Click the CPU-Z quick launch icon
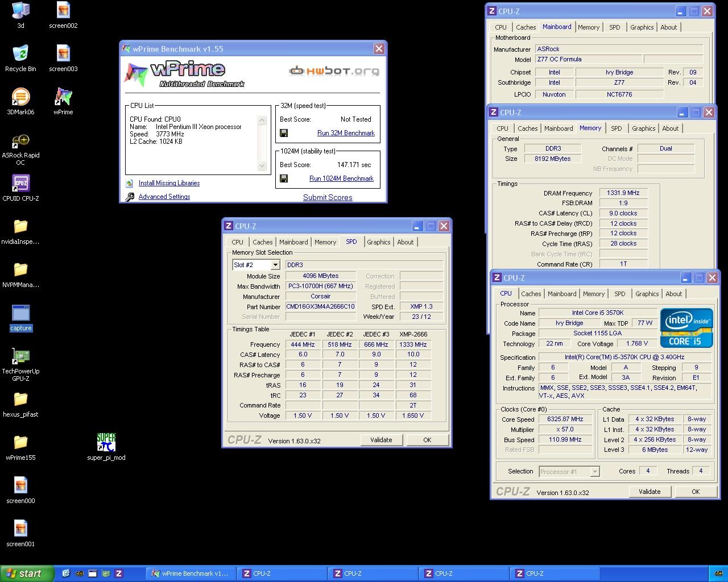The height and width of the screenshot is (582, 728). click(x=119, y=573)
